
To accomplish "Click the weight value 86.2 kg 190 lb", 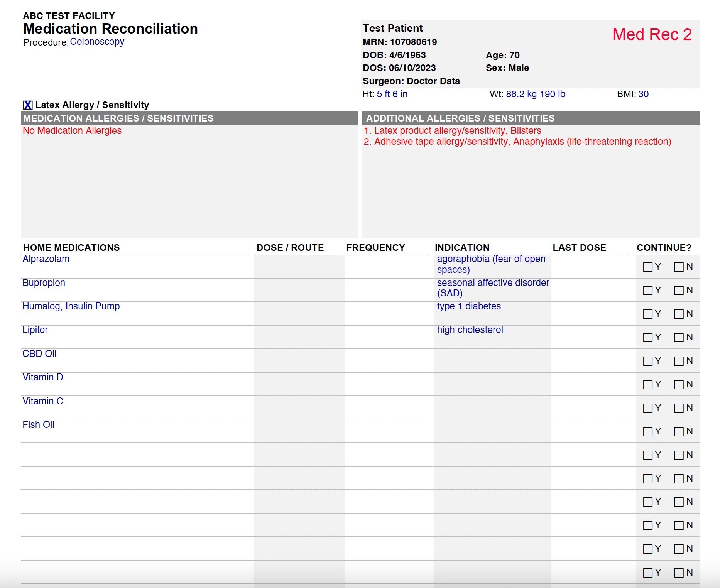I will [x=536, y=94].
